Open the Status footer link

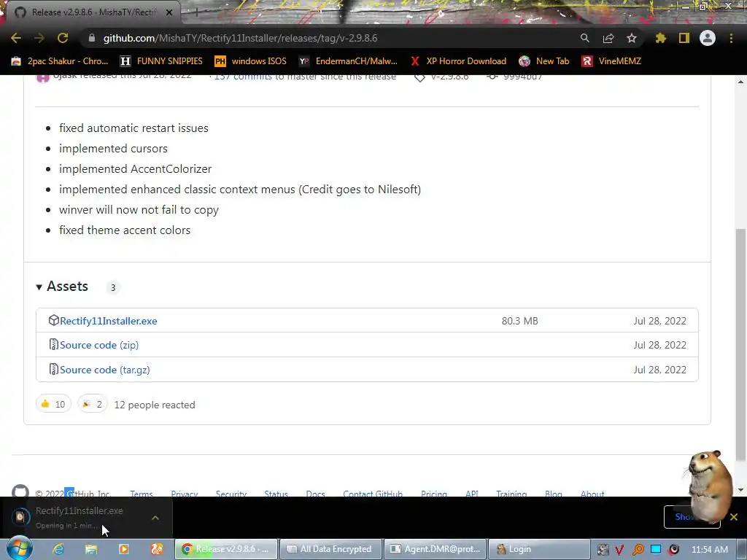click(276, 494)
